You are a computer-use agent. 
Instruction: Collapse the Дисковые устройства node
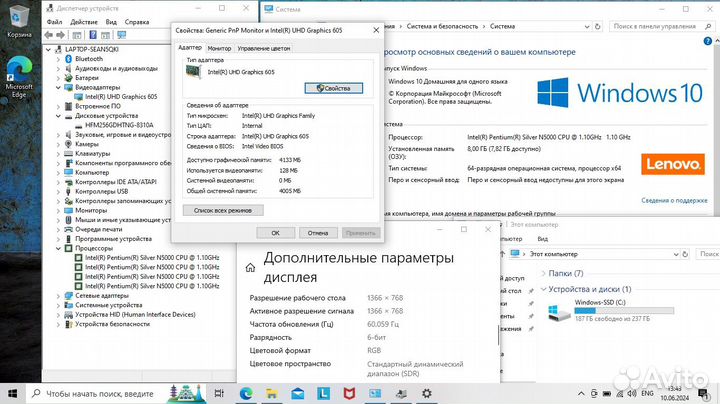click(x=58, y=116)
